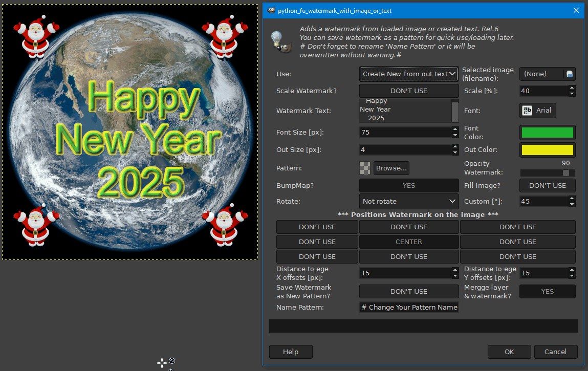The width and height of the screenshot is (588, 371).
Task: Decrease Custom angle with down arrow
Action: point(572,204)
